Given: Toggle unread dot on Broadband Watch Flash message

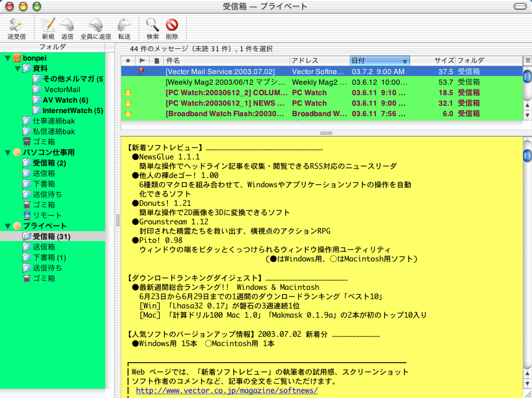Looking at the screenshot, I should click(128, 114).
